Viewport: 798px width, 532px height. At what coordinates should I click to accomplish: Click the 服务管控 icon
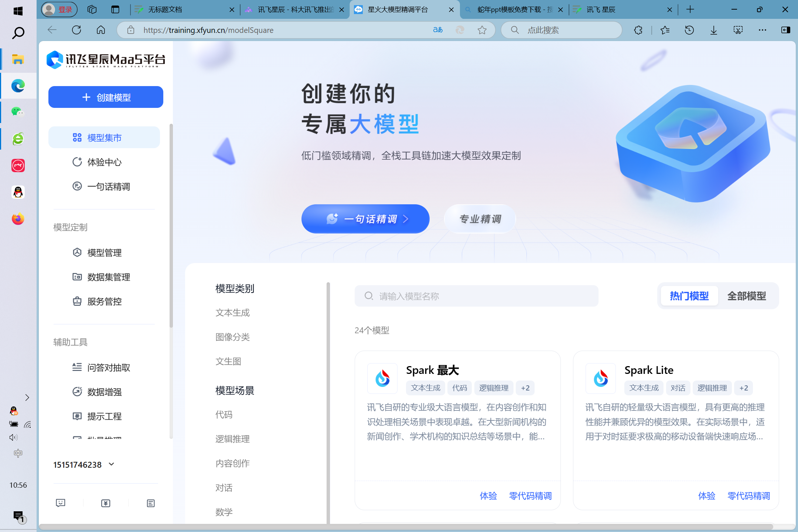[77, 301]
